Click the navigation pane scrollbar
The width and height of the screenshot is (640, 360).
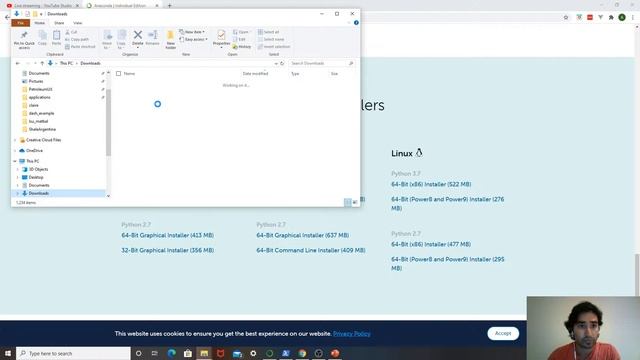(x=108, y=122)
